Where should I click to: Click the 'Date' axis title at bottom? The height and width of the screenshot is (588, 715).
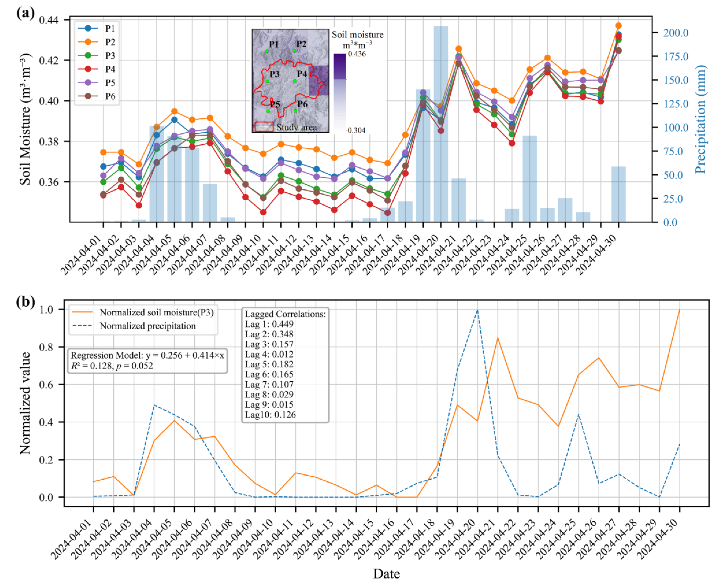[x=386, y=573]
